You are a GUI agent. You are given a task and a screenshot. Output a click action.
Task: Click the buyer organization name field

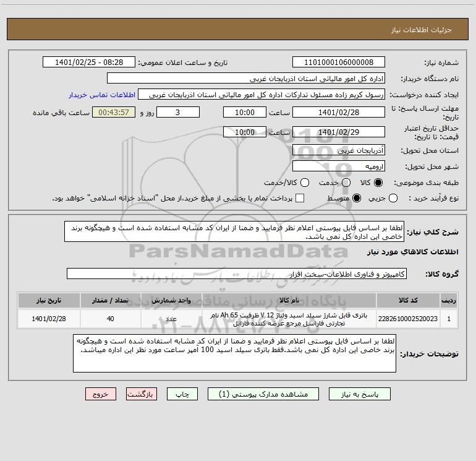coord(246,79)
